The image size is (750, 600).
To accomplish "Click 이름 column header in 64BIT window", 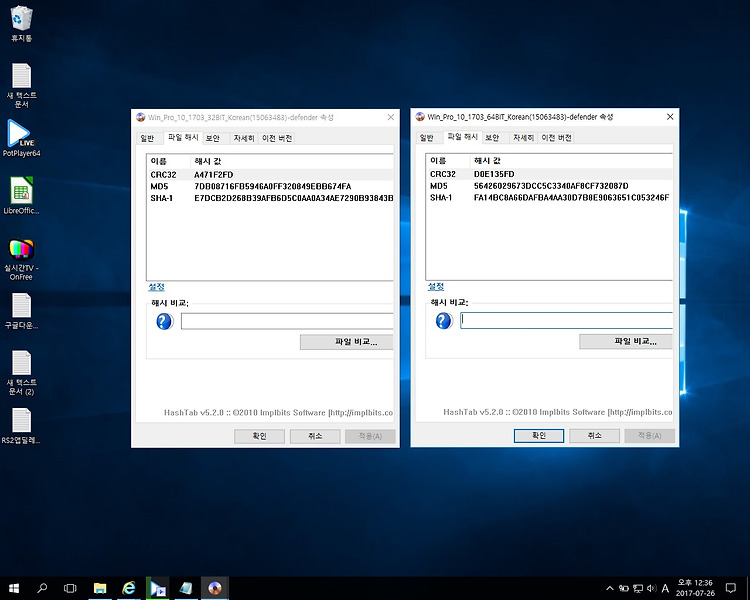I will pyautogui.click(x=448, y=161).
